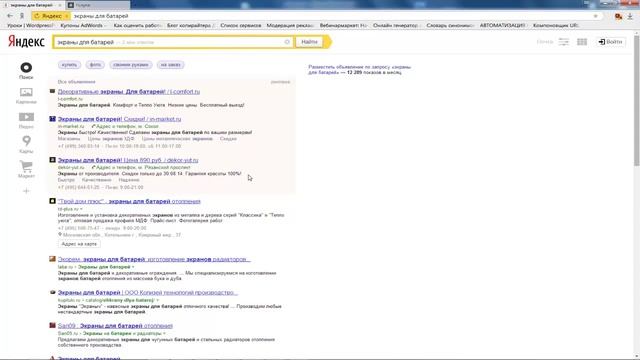Click favicon of Твой дом плюс result
This screenshot has width=640, height=360.
(x=52, y=201)
